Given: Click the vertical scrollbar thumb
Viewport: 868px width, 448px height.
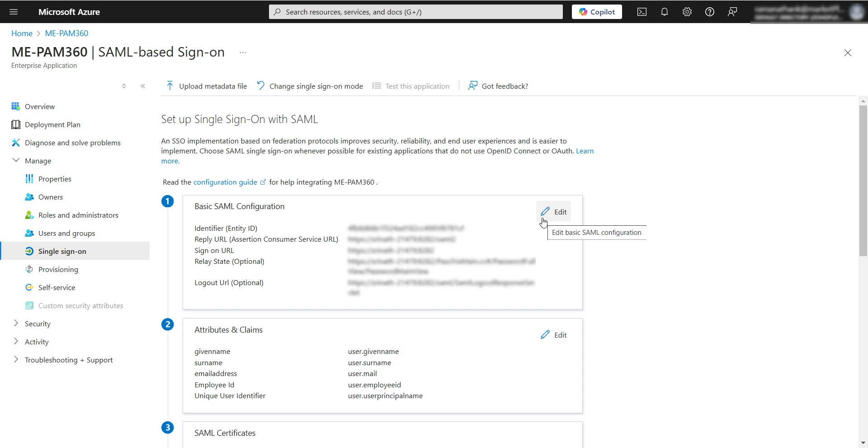Looking at the screenshot, I should pos(863,181).
